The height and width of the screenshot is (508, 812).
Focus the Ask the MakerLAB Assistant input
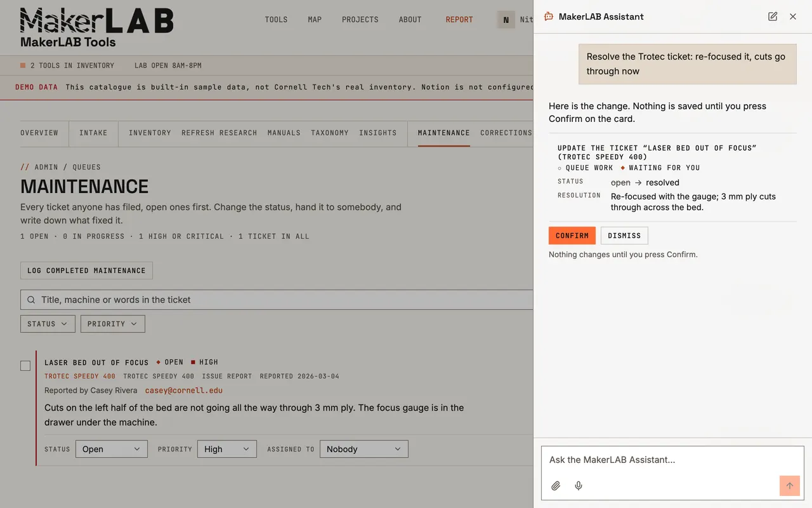pos(672,460)
